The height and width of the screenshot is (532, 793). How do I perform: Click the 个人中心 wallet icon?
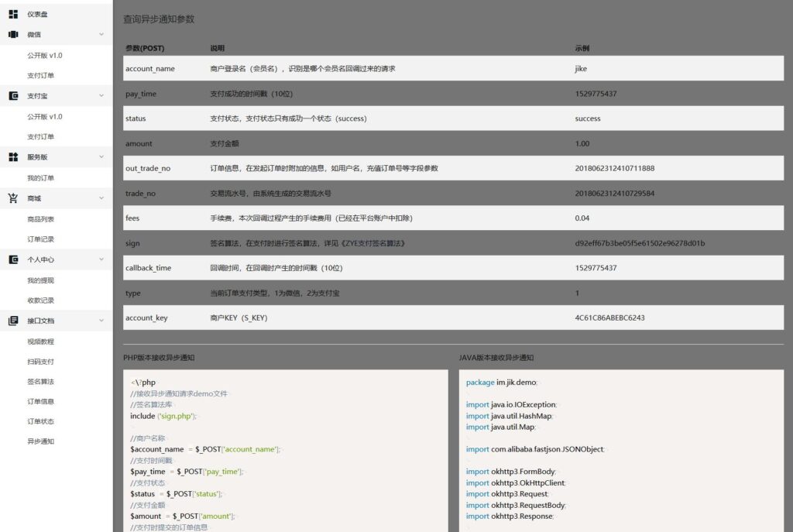tap(13, 259)
